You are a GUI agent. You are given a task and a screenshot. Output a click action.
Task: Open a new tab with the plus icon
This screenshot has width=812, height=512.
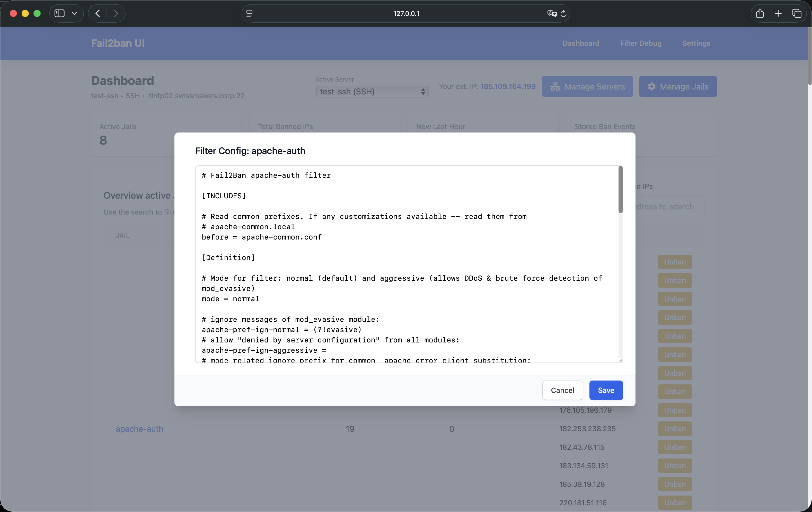[778, 13]
